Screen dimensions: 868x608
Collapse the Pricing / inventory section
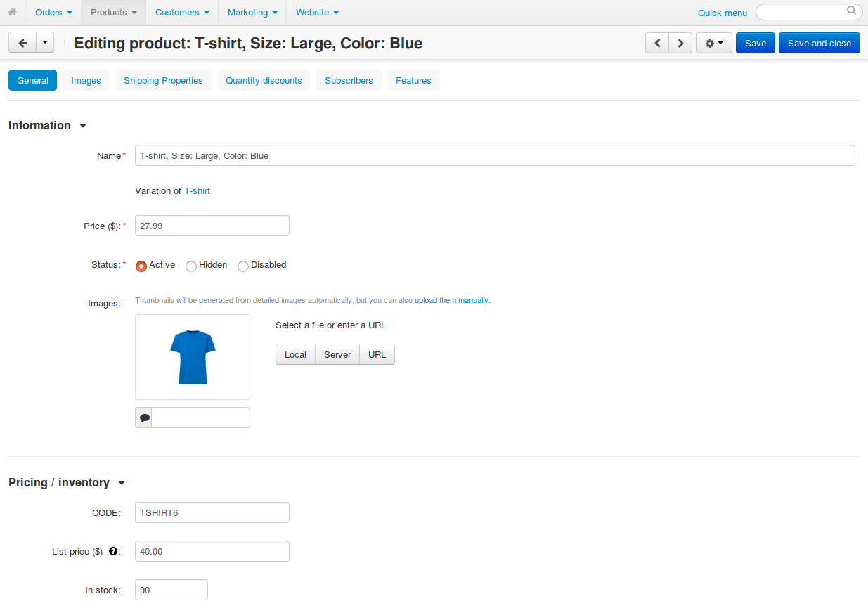tap(67, 482)
